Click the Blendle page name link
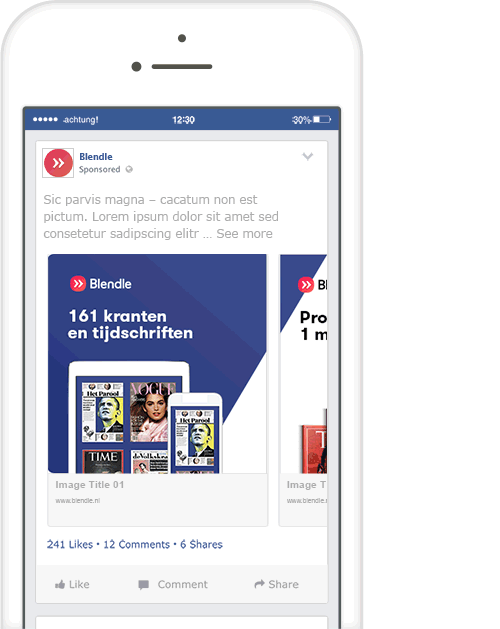This screenshot has height=629, width=500. (x=96, y=156)
